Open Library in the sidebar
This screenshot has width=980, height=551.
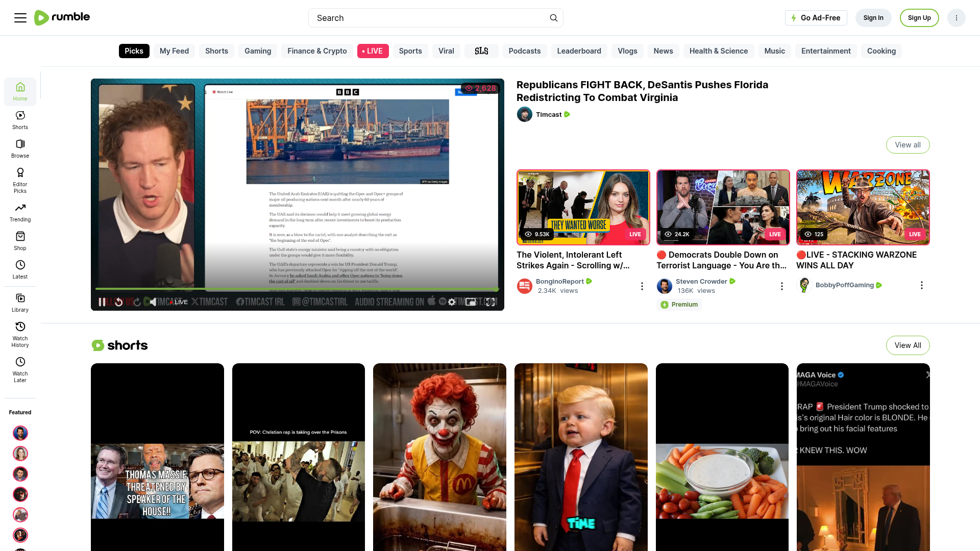pyautogui.click(x=20, y=303)
